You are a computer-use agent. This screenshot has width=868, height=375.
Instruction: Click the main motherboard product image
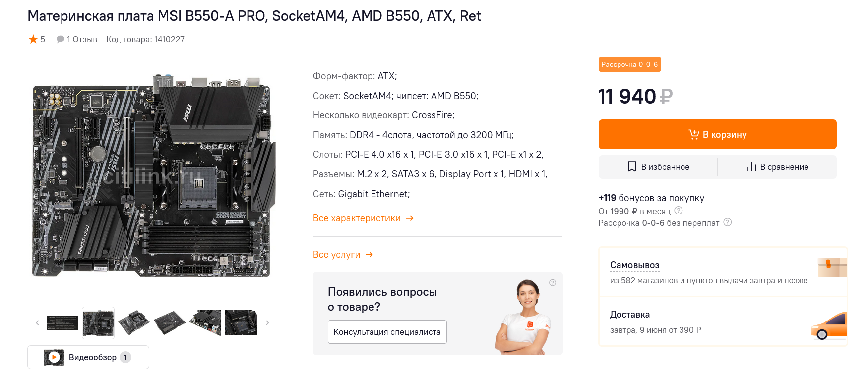[153, 176]
